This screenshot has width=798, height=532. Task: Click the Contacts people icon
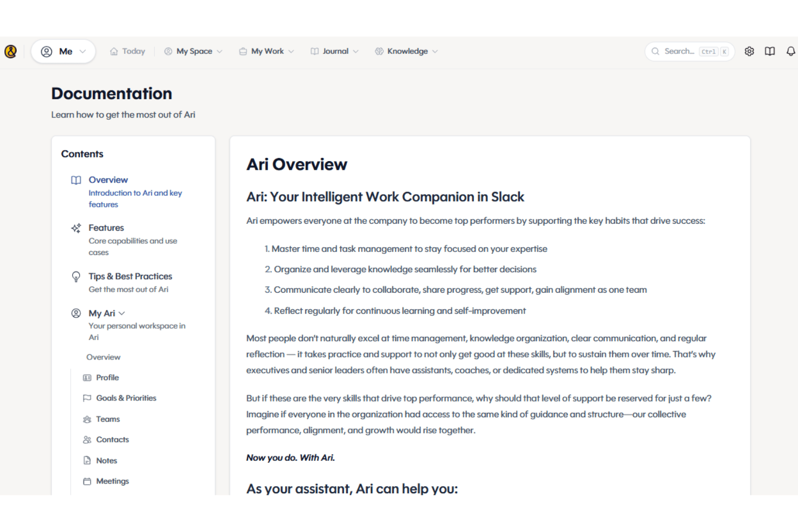pyautogui.click(x=87, y=440)
